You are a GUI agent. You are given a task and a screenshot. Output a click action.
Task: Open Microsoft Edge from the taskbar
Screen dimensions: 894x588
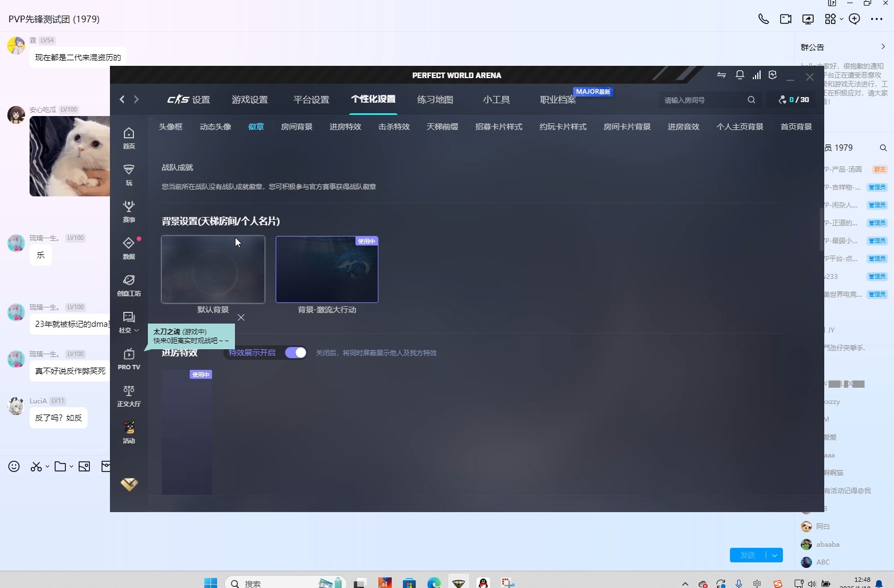(434, 583)
